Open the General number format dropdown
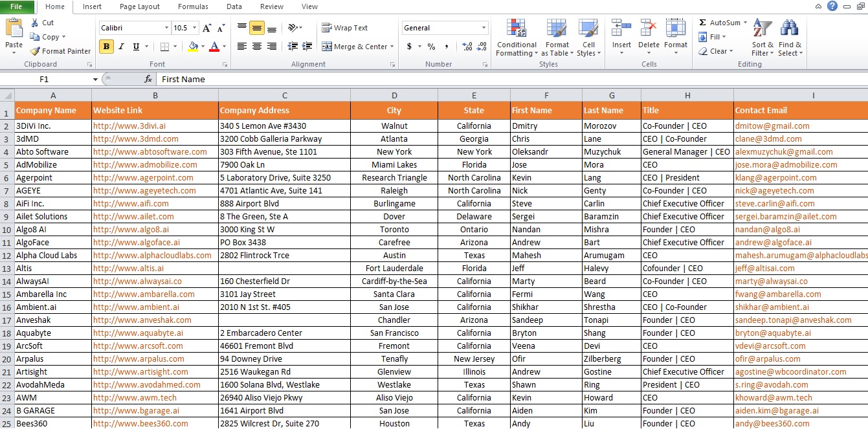Image resolution: width=868 pixels, height=429 pixels. (x=484, y=28)
